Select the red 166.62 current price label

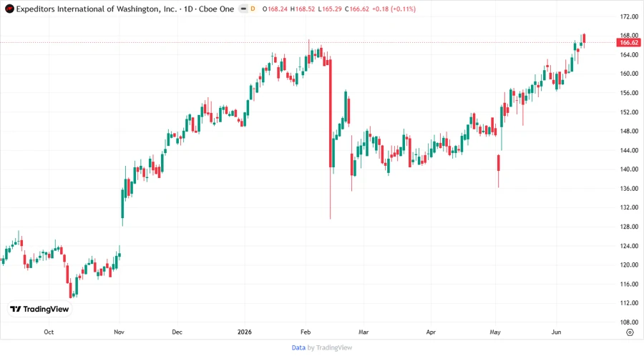pyautogui.click(x=628, y=43)
